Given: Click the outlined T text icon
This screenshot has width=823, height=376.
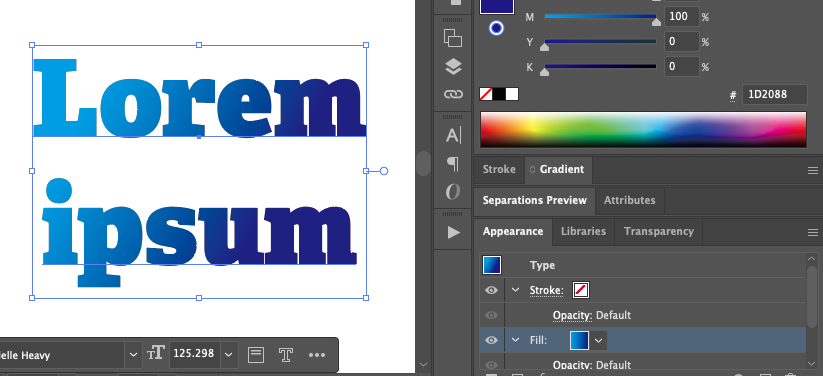Looking at the screenshot, I should click(286, 355).
